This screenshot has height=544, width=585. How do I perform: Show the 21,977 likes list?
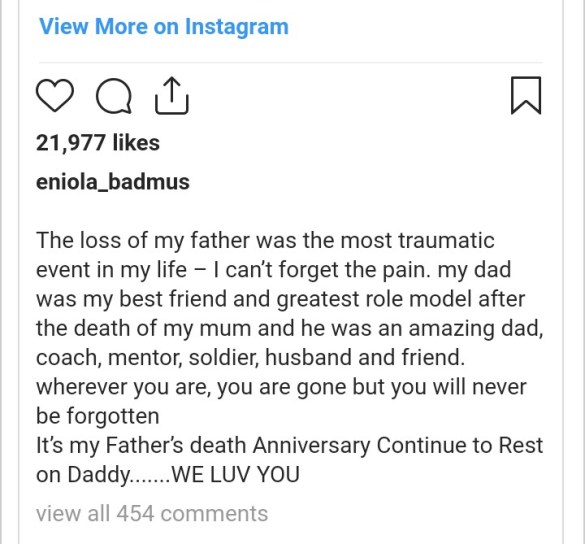[x=98, y=143]
